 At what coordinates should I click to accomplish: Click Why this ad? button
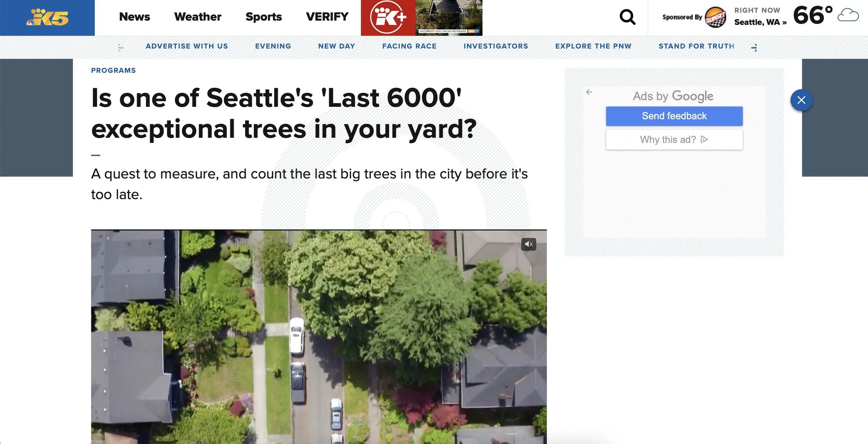[674, 140]
